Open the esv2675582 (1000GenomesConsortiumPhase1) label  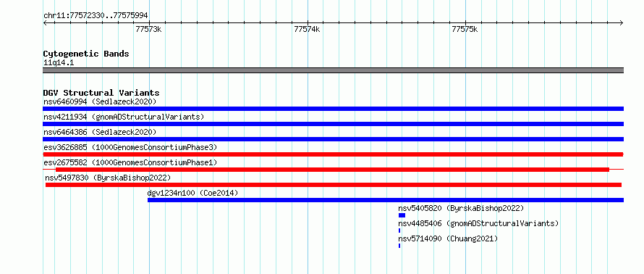pos(130,162)
